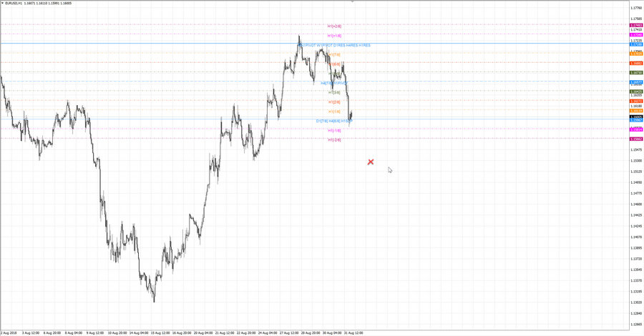Click the 15 Aug 12:00 time axis label

(x=160, y=333)
